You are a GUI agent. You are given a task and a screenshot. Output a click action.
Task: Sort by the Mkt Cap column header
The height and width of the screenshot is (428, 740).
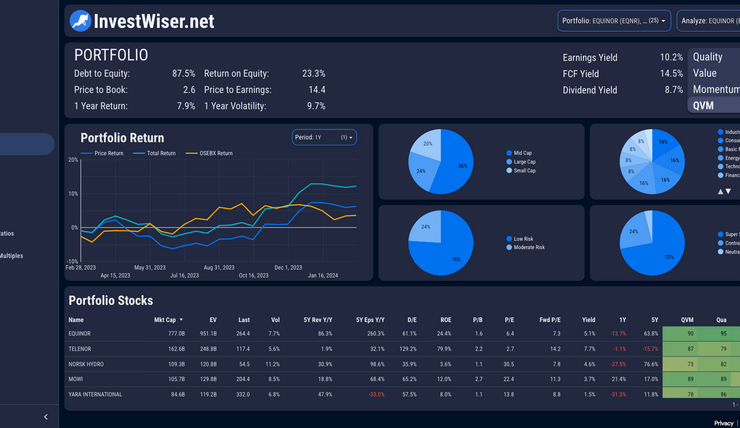coord(165,320)
